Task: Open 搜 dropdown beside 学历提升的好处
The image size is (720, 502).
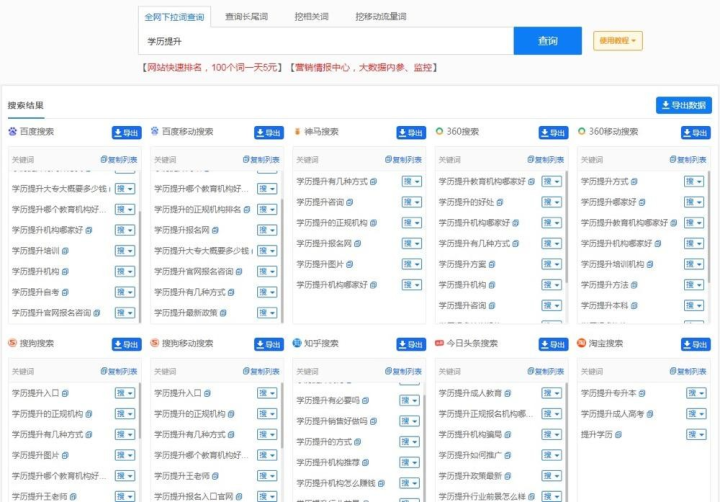Action: (x=552, y=202)
